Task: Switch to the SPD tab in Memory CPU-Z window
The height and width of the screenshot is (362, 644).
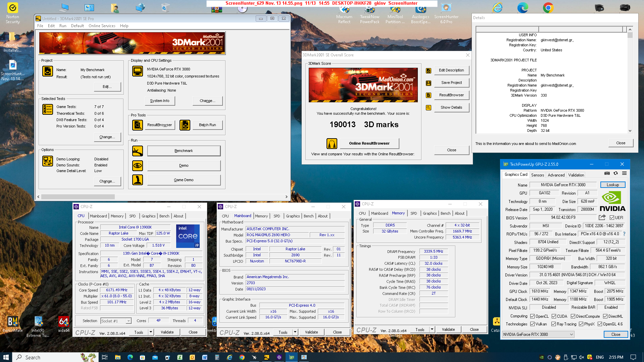Action: [413, 213]
